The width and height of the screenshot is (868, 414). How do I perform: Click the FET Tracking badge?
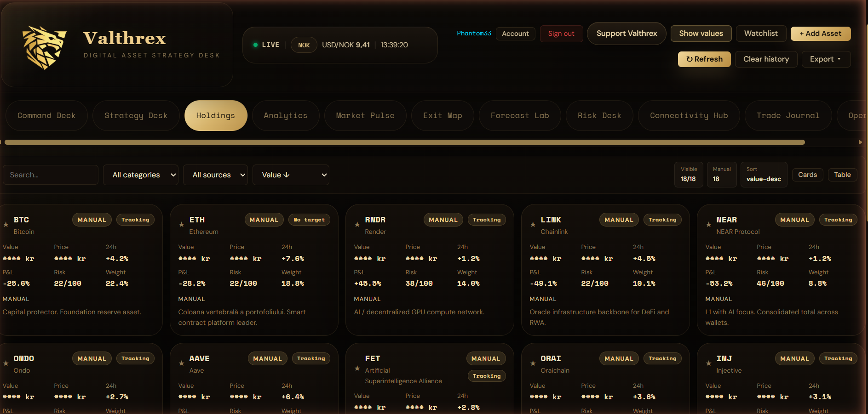coord(487,376)
